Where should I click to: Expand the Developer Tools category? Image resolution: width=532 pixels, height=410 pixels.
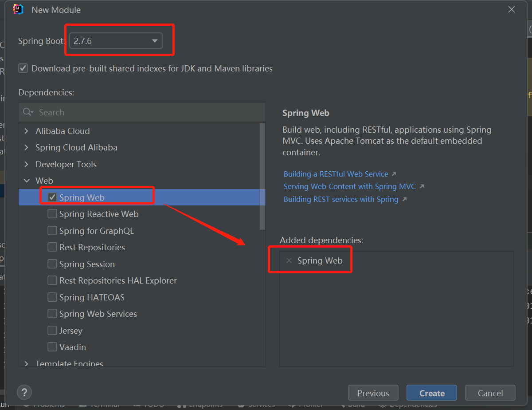pyautogui.click(x=26, y=165)
